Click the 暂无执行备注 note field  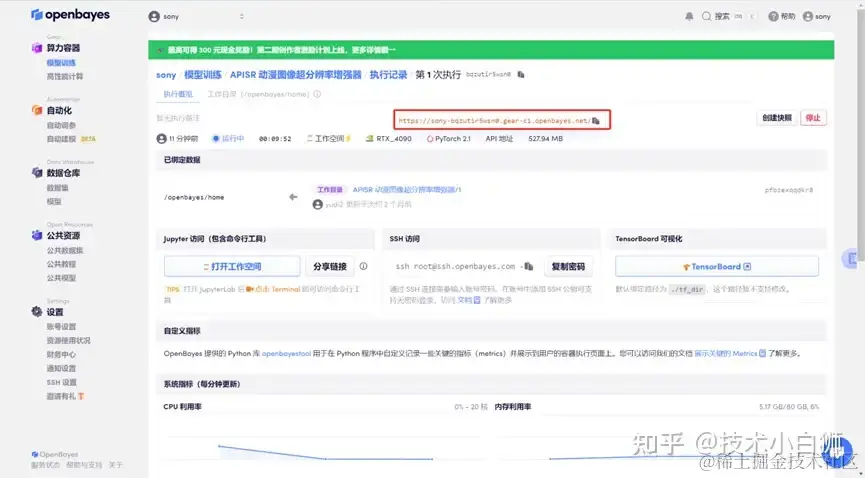178,118
